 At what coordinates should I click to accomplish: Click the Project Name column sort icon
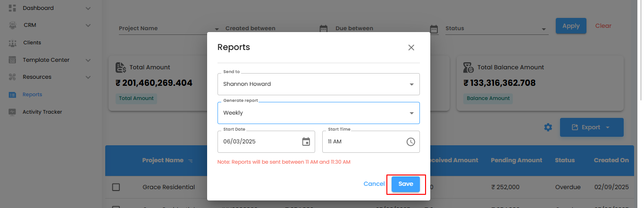(190, 161)
